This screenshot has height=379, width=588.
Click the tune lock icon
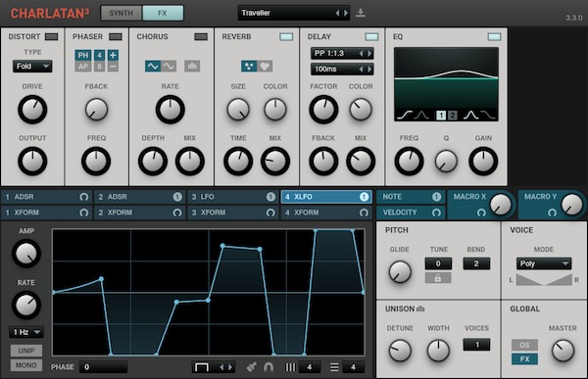click(438, 278)
